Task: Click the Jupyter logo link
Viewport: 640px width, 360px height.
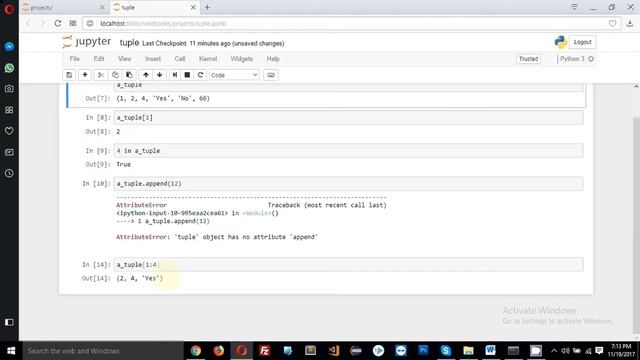Action: (x=87, y=42)
